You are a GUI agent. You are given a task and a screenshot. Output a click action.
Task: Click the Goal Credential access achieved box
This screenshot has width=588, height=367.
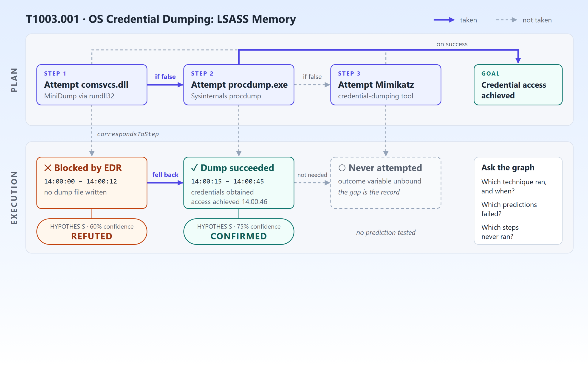coord(518,85)
